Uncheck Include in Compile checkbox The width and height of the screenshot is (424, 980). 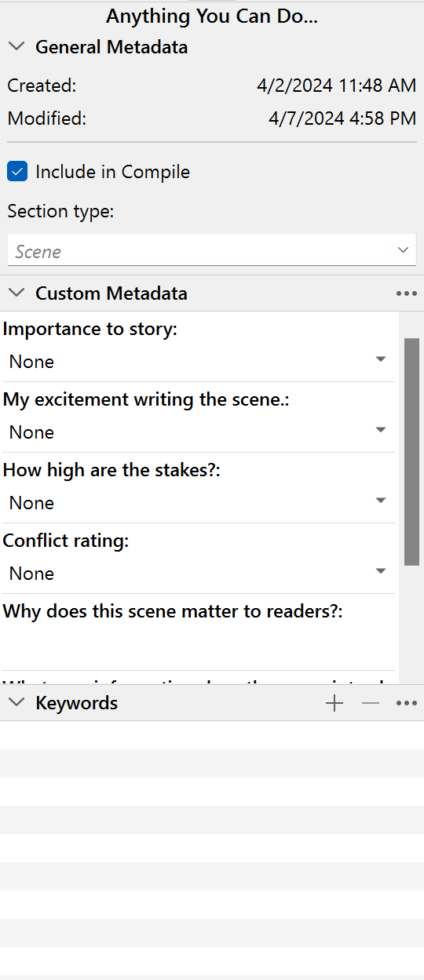(17, 171)
